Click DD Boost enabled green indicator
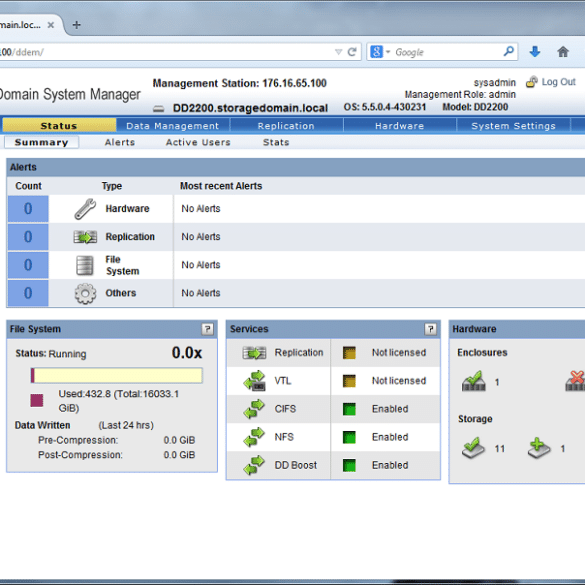Viewport: 585px width, 585px height. (349, 465)
